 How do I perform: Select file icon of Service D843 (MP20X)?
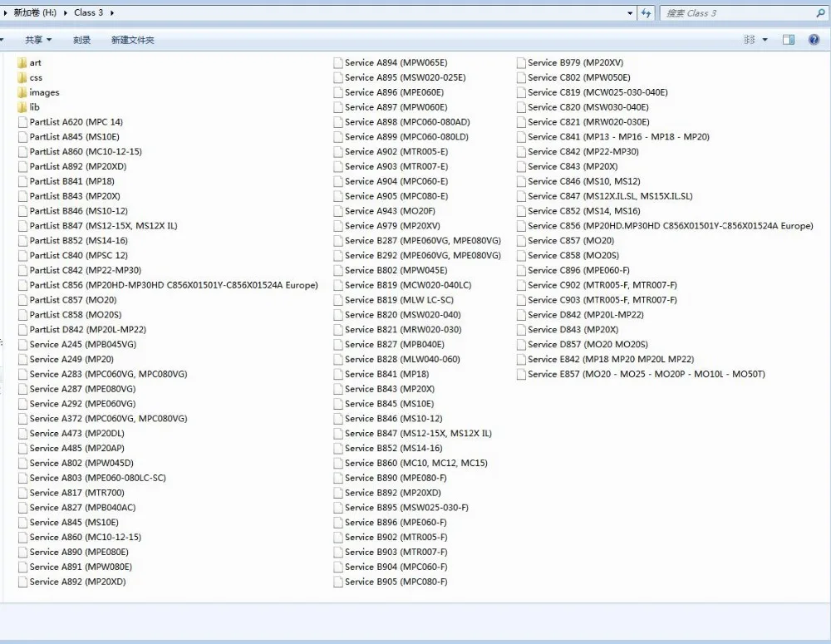(521, 330)
